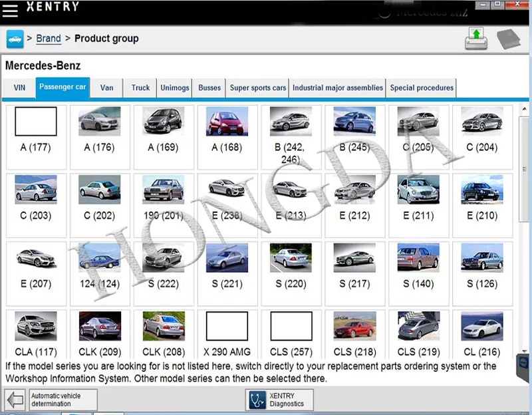Choose the 124 (124) car thumbnail
Screen dimensions: 532x415
click(99, 257)
